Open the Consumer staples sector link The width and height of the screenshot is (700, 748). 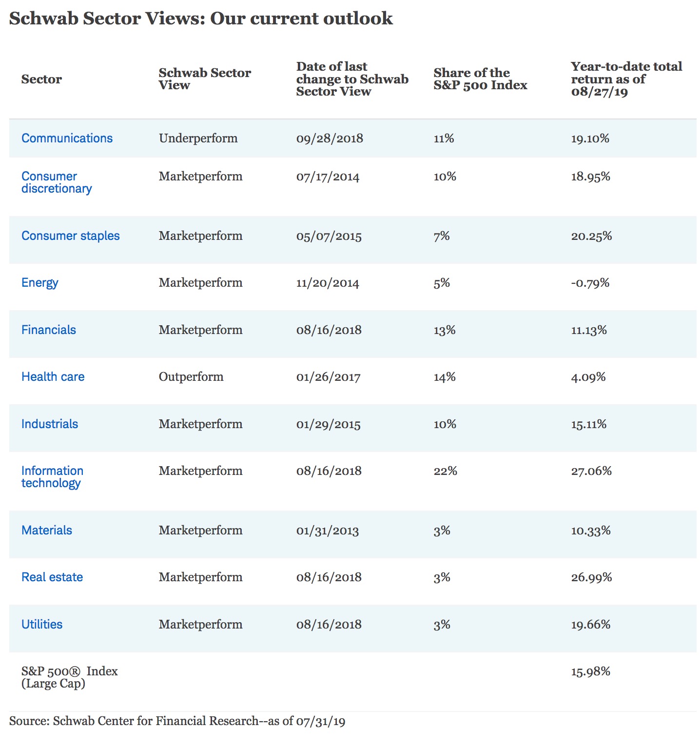tap(71, 236)
